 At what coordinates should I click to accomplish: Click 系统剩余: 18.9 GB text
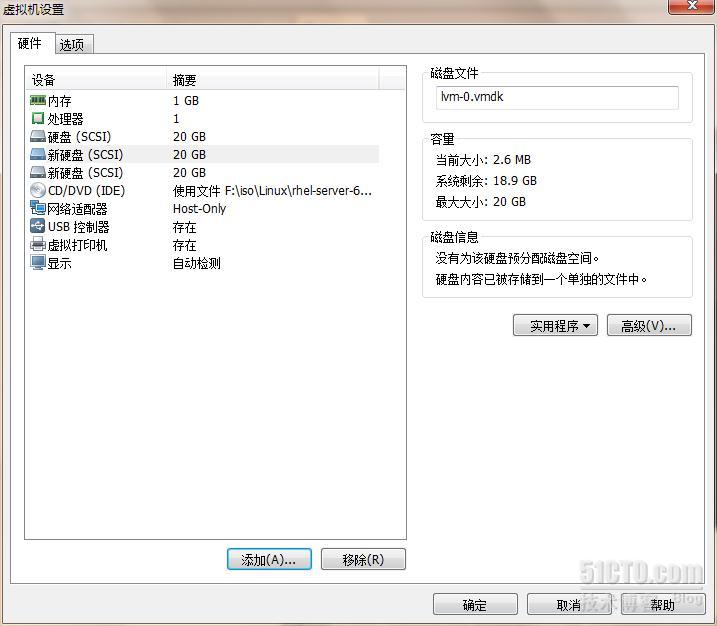(486, 181)
